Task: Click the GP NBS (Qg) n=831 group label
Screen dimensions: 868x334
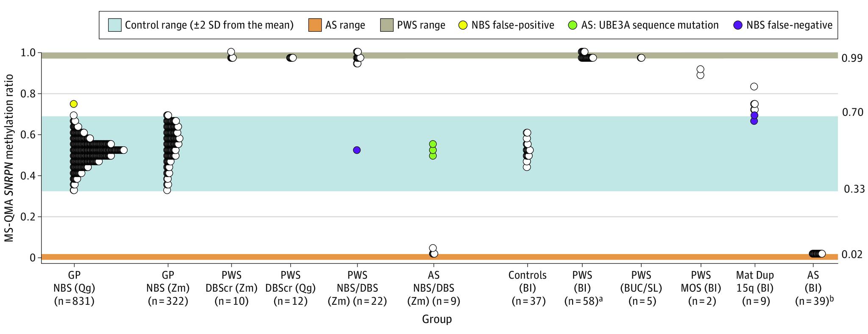Action: coord(74,288)
